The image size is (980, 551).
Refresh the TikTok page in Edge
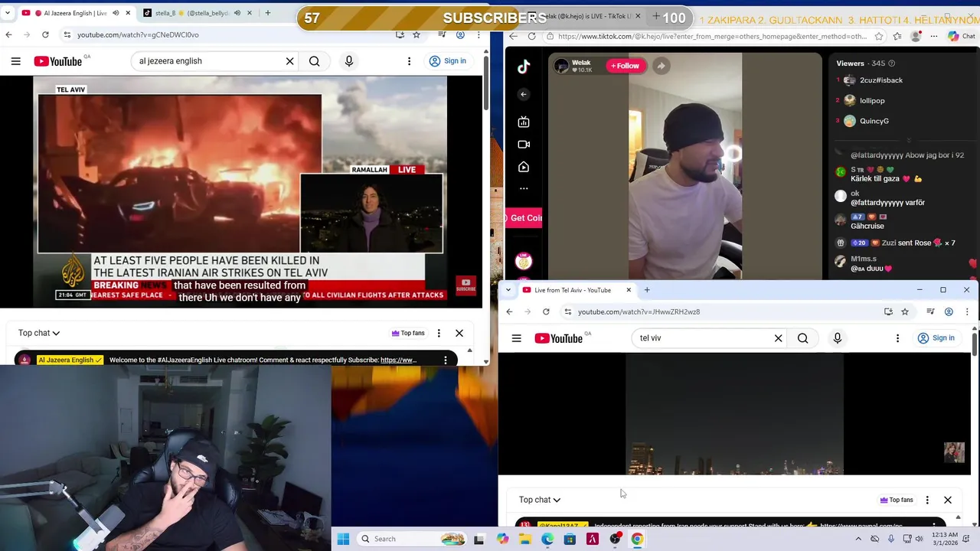(532, 36)
